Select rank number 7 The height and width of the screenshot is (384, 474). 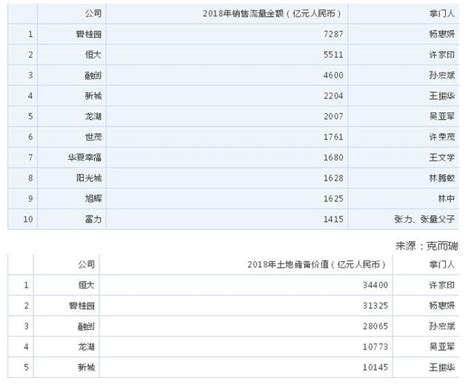(30, 157)
